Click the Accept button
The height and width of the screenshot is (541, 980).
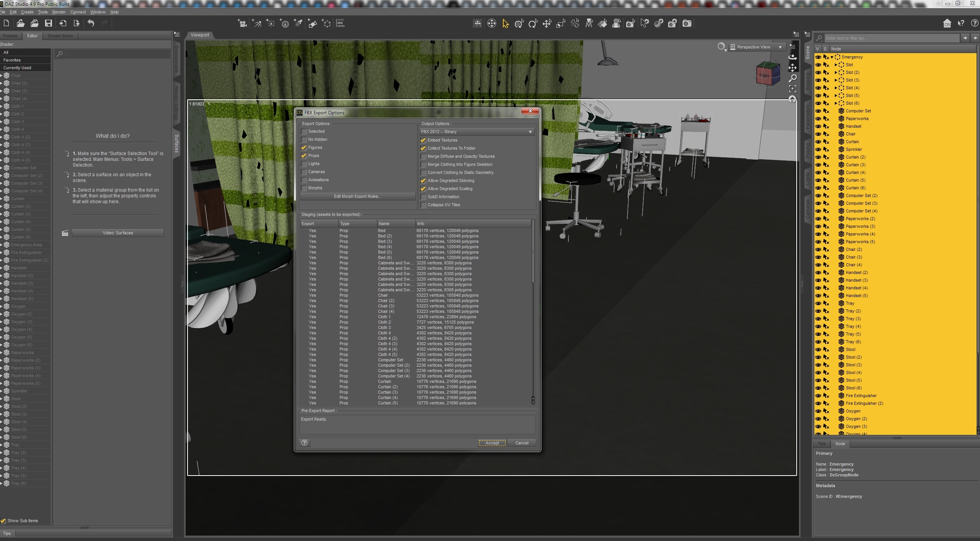click(x=492, y=443)
